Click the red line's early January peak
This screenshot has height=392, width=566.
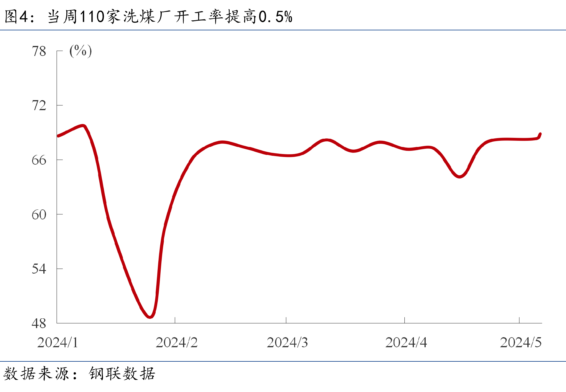click(x=83, y=126)
